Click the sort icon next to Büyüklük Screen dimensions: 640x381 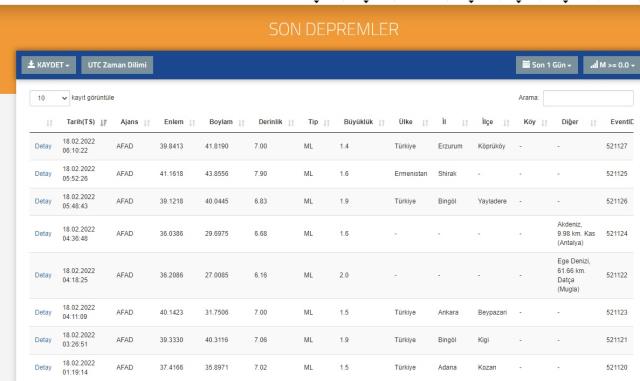[382, 123]
